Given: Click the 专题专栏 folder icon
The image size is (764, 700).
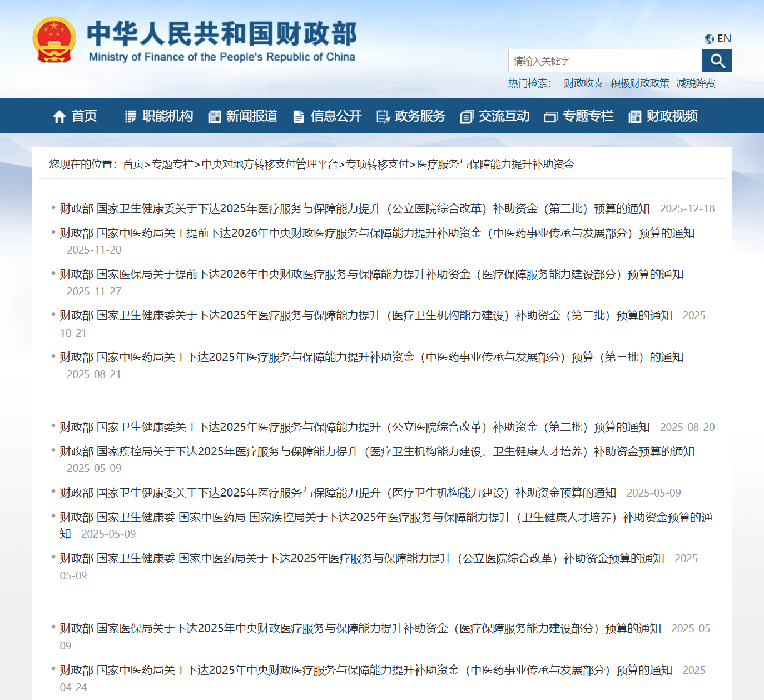Looking at the screenshot, I should point(550,116).
